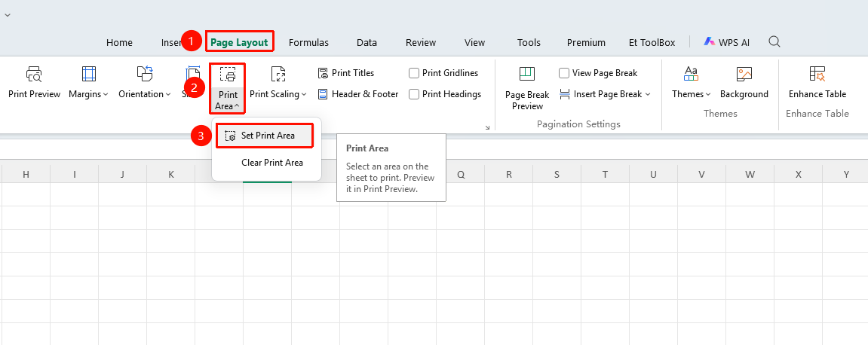Select column W header
868x345 pixels.
(750, 174)
